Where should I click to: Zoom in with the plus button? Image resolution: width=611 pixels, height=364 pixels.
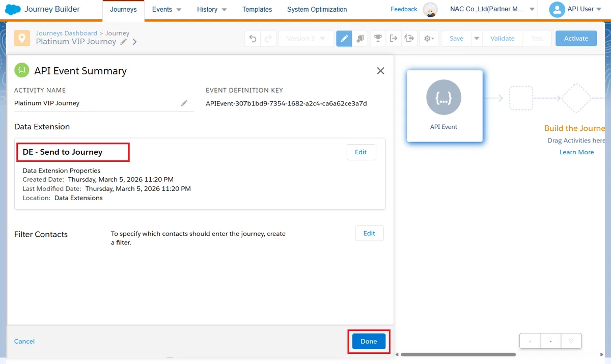[x=530, y=341]
